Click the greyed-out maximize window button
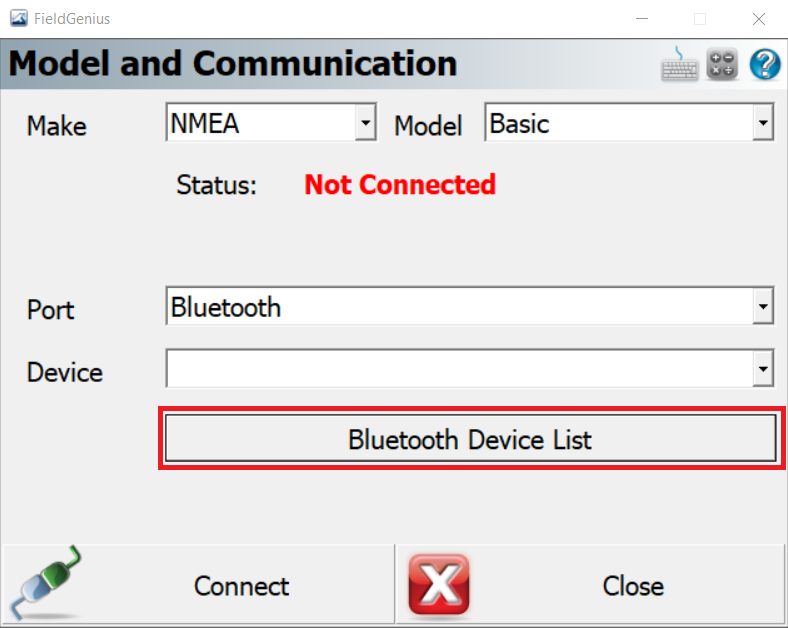This screenshot has height=628, width=788. coord(700,19)
